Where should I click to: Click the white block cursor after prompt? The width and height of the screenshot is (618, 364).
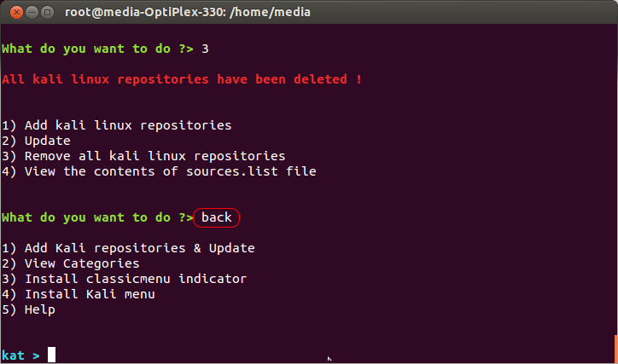(52, 355)
